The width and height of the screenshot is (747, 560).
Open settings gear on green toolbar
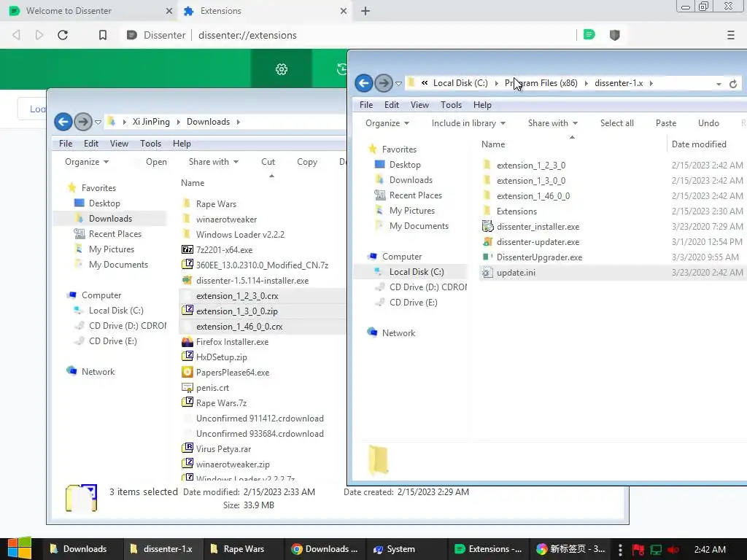(x=282, y=69)
